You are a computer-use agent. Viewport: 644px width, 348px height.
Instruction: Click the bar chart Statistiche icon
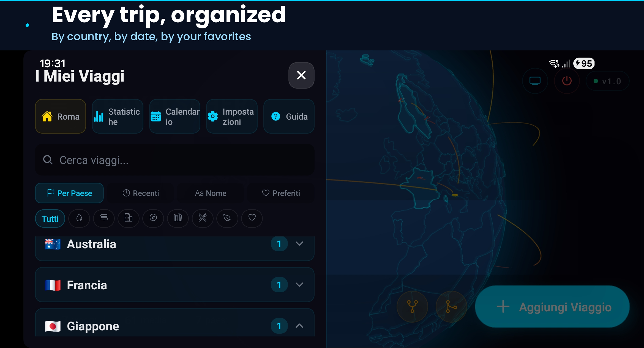point(99,116)
